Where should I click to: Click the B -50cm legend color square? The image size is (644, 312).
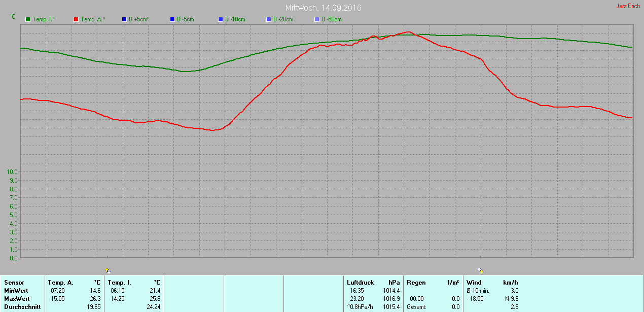tap(317, 19)
